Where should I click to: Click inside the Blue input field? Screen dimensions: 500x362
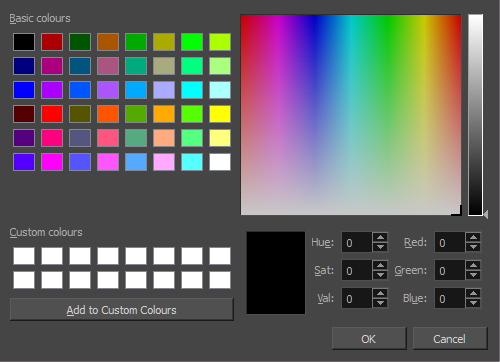pos(450,298)
